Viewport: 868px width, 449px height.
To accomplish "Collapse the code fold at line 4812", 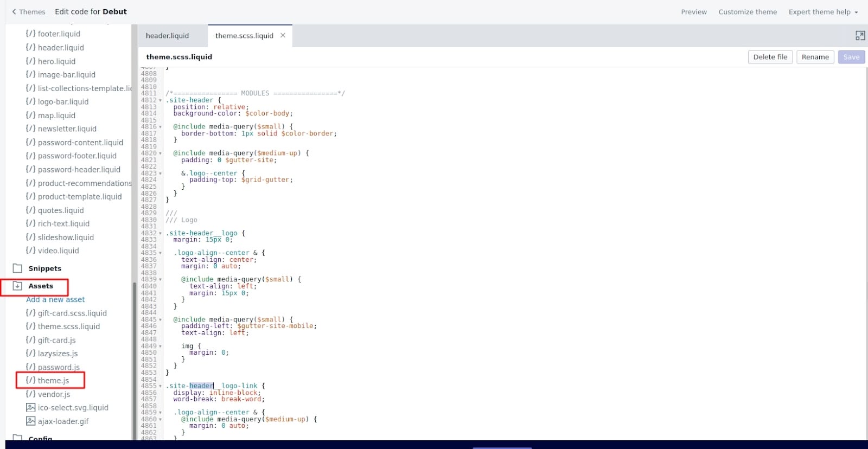I will point(160,100).
